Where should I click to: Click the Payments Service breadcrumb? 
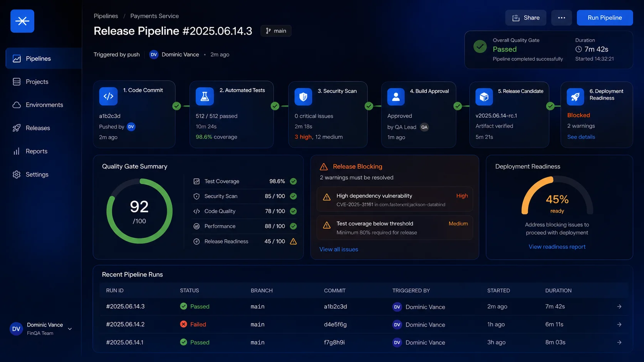154,16
